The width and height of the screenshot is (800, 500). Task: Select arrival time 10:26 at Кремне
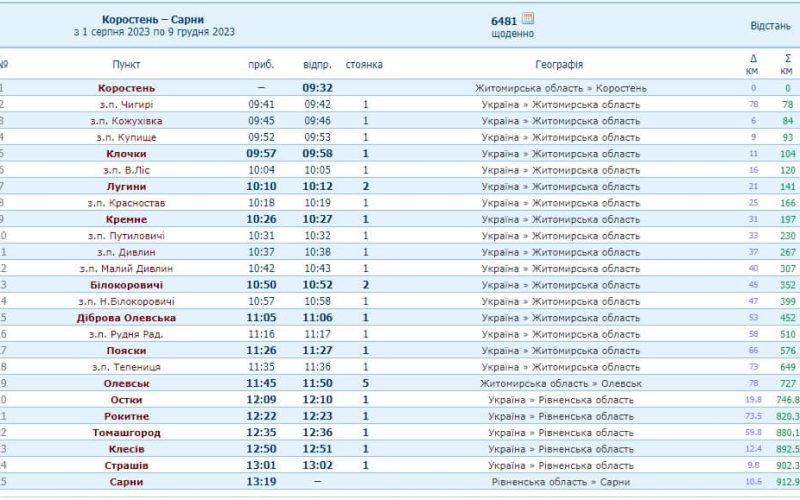point(261,219)
